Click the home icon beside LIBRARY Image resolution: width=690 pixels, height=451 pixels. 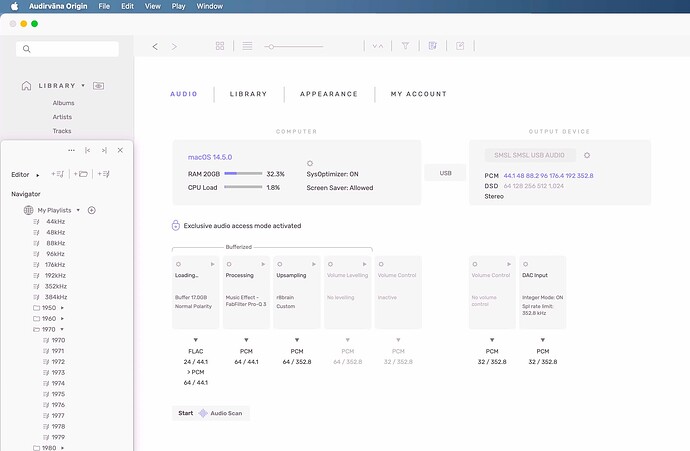click(x=26, y=85)
